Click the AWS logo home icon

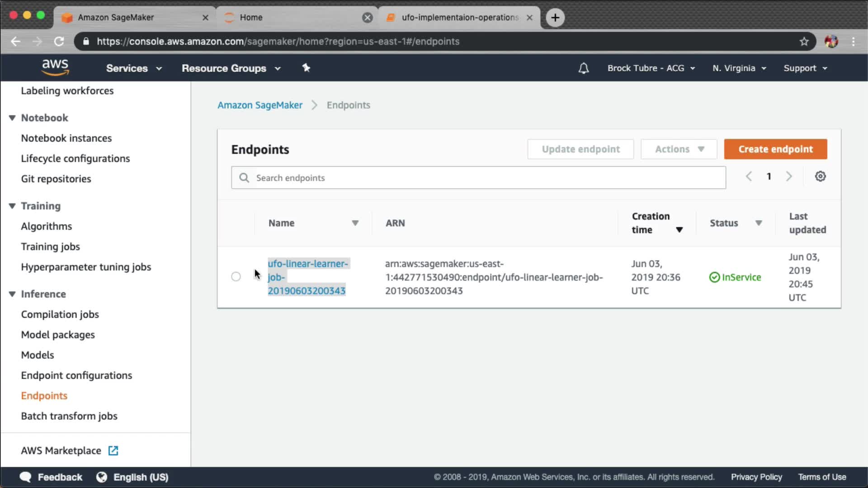(x=55, y=67)
